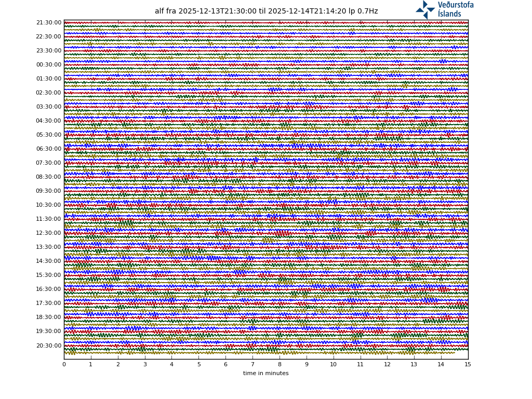Viewport: 532px width, 399px height.
Task: Click the 15 minute tick label
Action: coord(468,365)
